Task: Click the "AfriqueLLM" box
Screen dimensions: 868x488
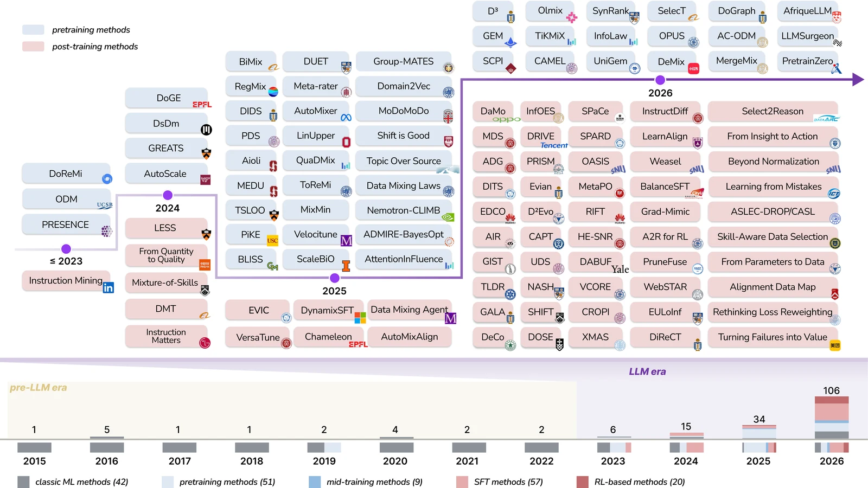Action: (x=807, y=11)
